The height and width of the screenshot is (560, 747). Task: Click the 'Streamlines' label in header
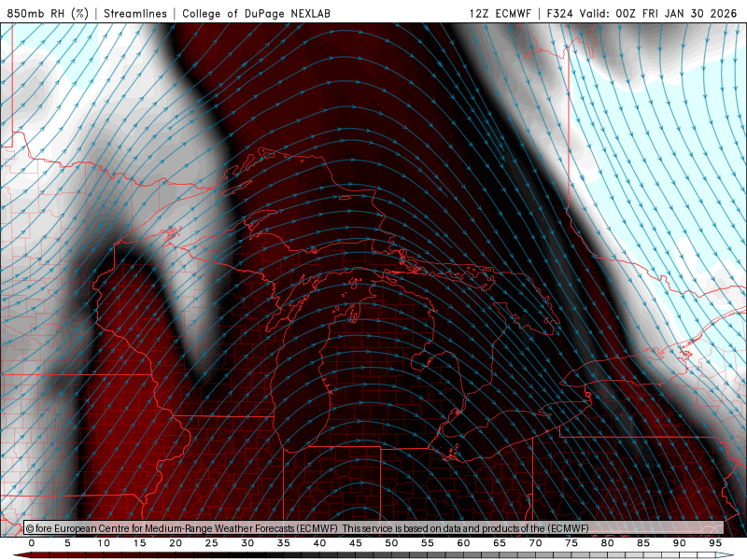click(x=135, y=13)
